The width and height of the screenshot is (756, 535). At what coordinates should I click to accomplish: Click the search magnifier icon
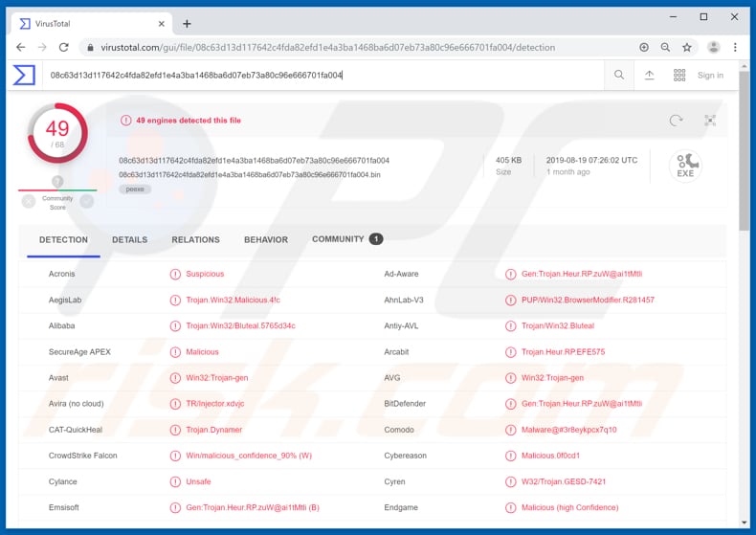619,75
